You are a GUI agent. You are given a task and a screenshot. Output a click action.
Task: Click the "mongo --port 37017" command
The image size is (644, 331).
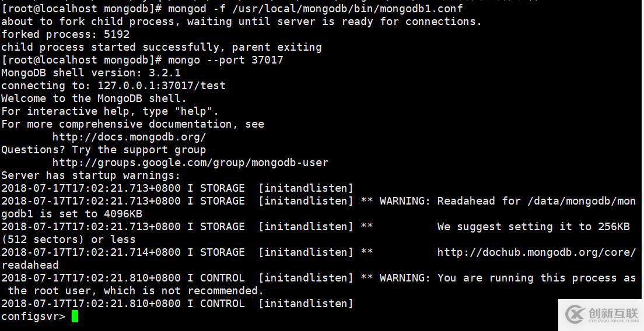(225, 60)
